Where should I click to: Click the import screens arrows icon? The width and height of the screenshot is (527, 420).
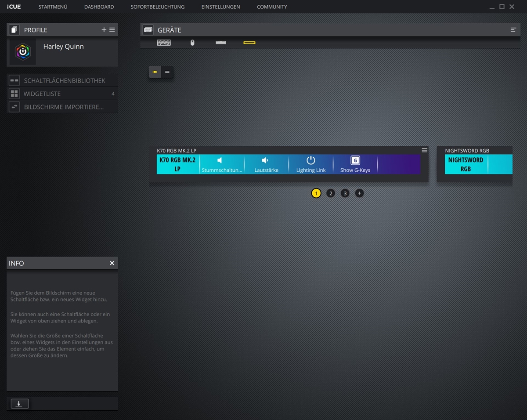pos(14,107)
